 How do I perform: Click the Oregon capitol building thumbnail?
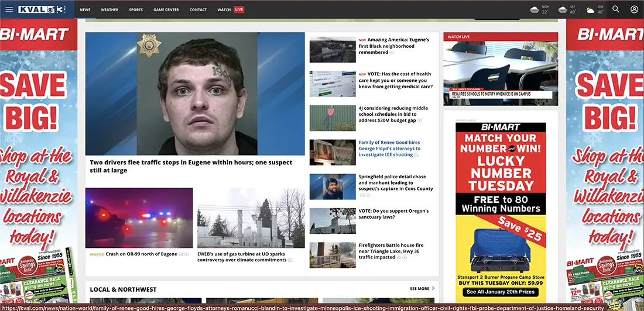[333, 221]
